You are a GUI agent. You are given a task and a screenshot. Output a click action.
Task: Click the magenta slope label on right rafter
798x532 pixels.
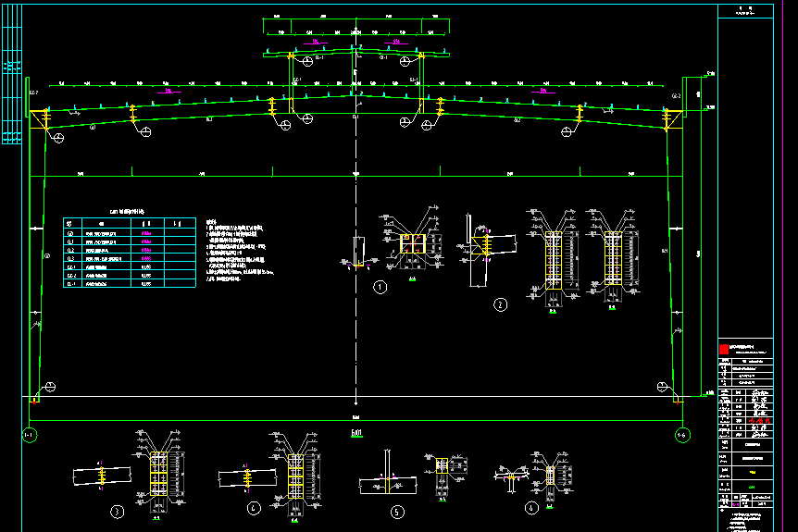click(x=546, y=92)
